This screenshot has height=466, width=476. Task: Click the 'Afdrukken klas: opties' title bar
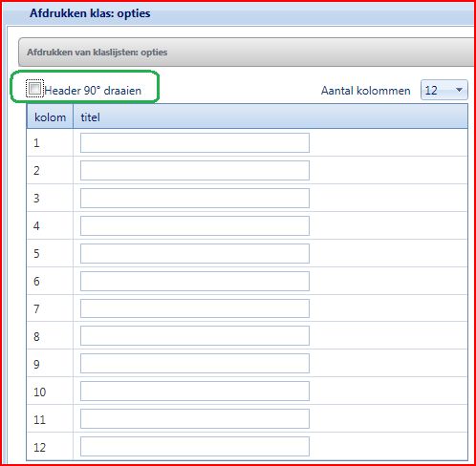239,13
